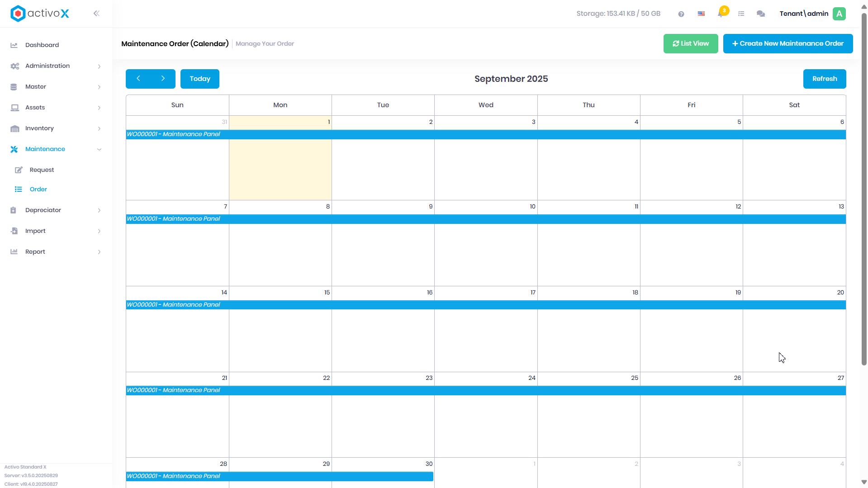Click the storage usage text
868x488 pixels.
point(618,14)
